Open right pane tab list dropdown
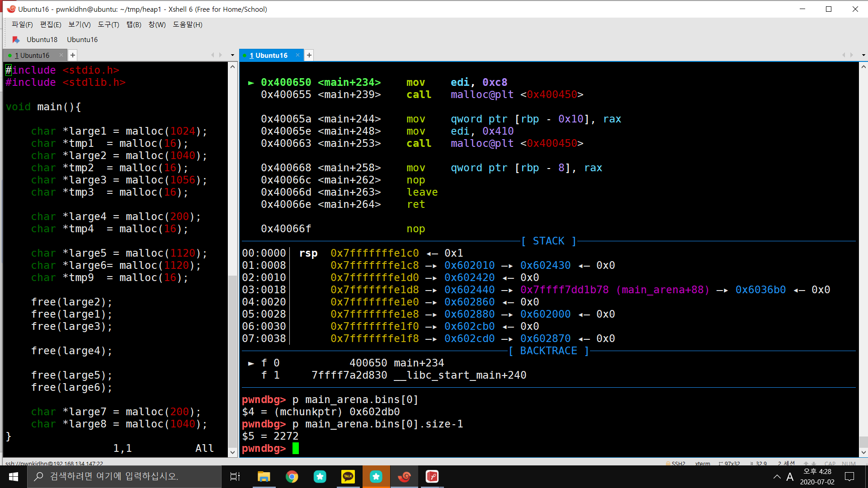This screenshot has height=488, width=868. pyautogui.click(x=863, y=55)
